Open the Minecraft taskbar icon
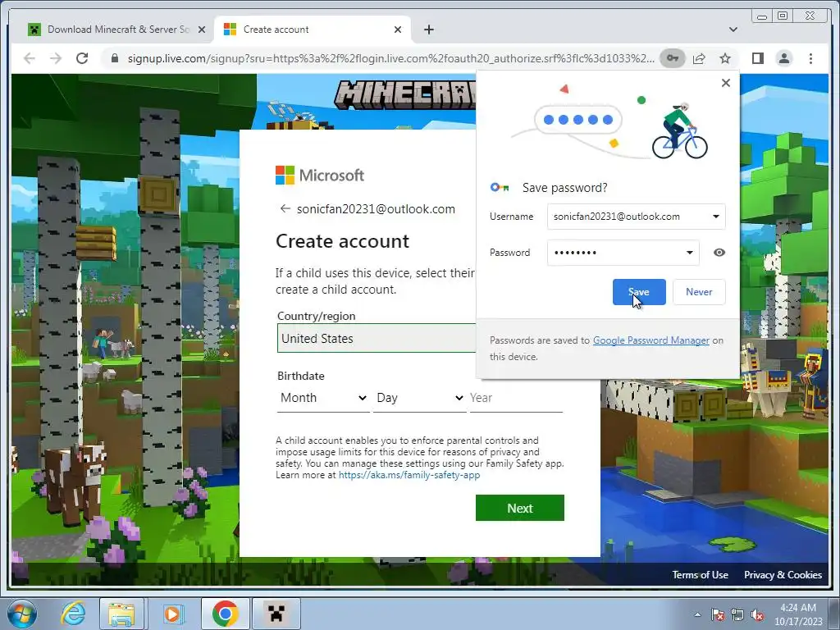 click(276, 614)
